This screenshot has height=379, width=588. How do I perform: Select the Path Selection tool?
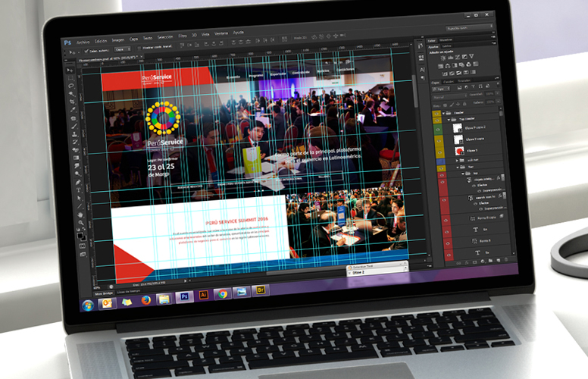[x=79, y=198]
